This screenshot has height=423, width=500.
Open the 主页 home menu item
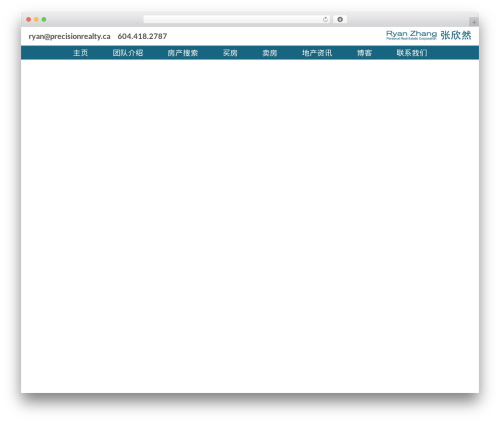80,53
